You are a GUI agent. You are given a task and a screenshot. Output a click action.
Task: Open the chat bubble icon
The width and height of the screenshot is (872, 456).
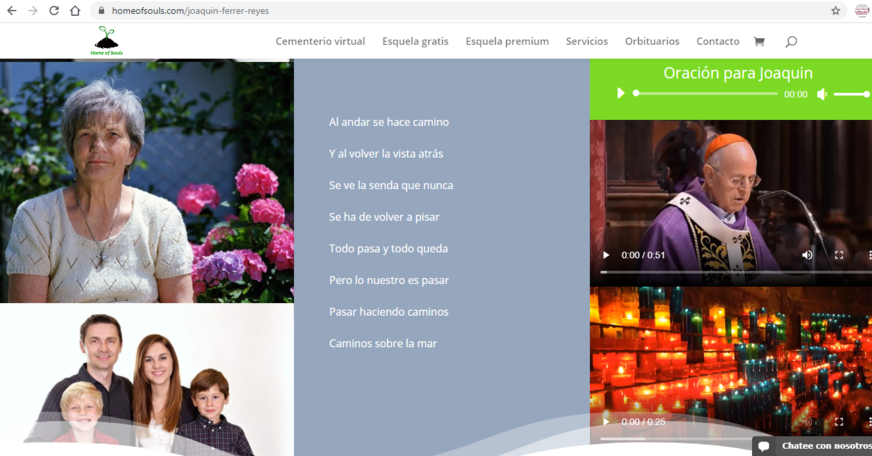pos(764,446)
